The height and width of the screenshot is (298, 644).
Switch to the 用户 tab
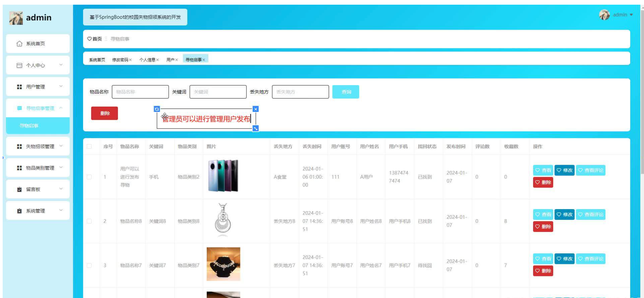(x=170, y=60)
